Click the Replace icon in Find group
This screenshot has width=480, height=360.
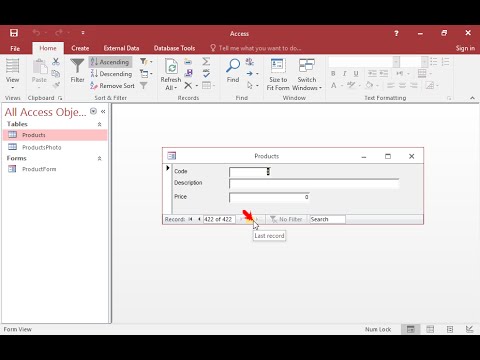click(x=249, y=62)
